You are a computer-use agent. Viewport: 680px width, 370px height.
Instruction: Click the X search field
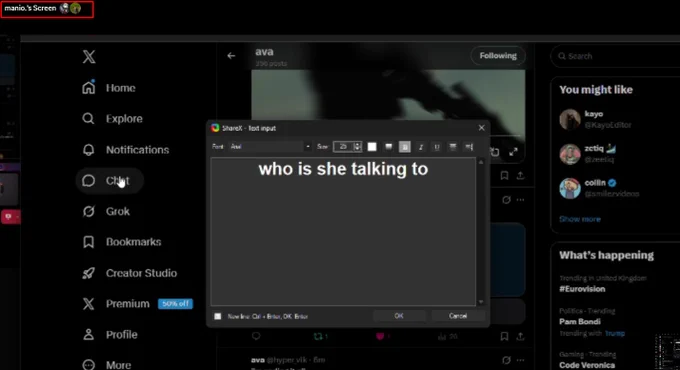pos(616,56)
